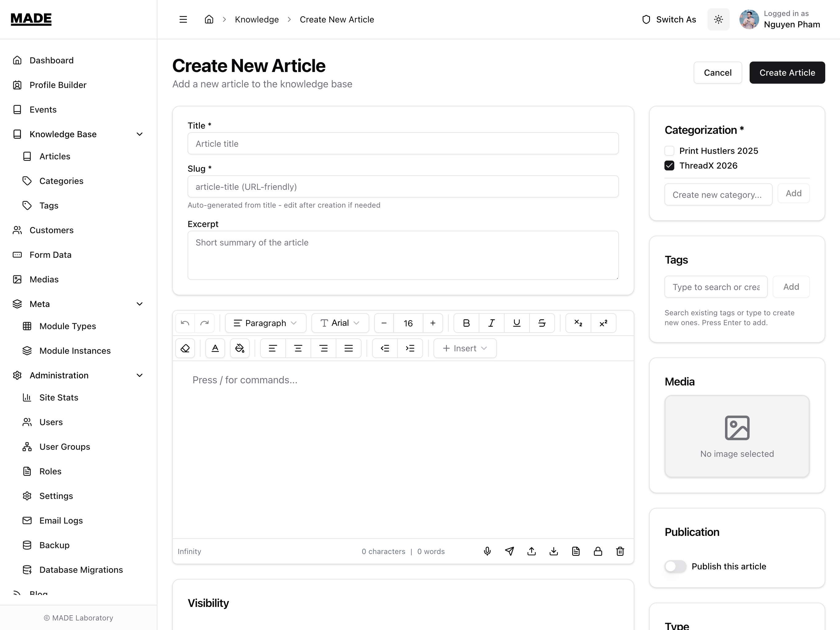Click the undo arrow icon
840x630 pixels.
[x=185, y=323]
